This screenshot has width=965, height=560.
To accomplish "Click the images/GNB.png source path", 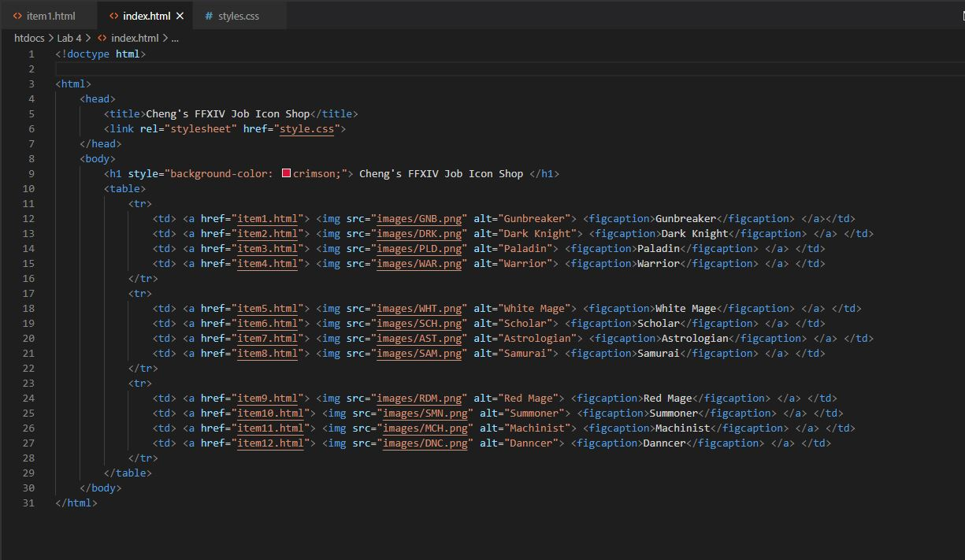I will [x=419, y=218].
